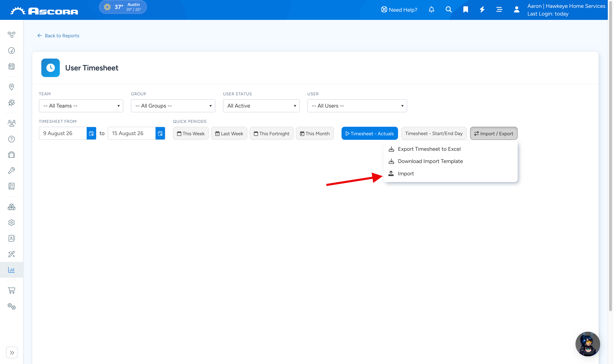Expand the sidebar with double-chevron button
Viewport: 613px width, 364px height.
[x=12, y=352]
